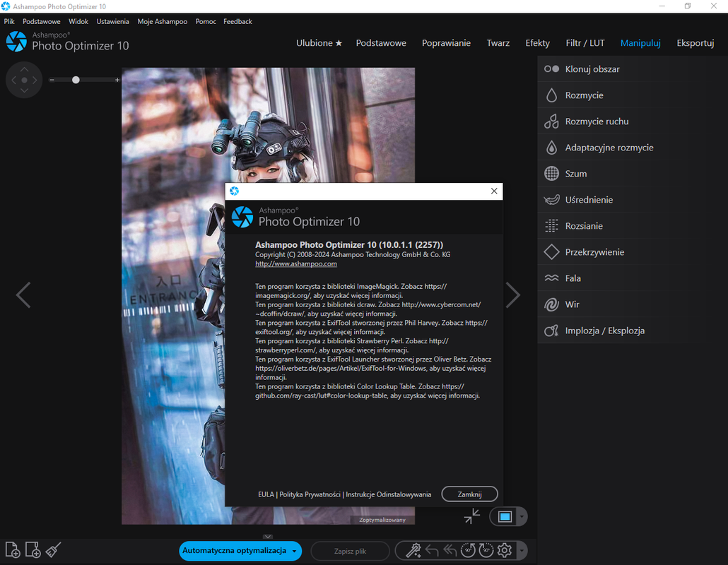
Task: Open the Podstawowe menu in menu bar
Action: (x=41, y=21)
